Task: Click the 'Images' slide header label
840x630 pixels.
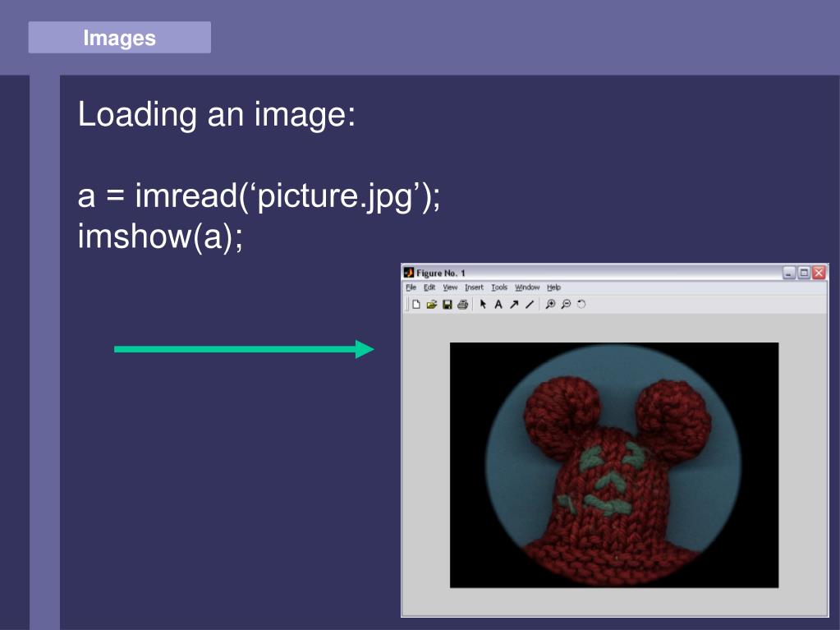Action: pos(119,38)
